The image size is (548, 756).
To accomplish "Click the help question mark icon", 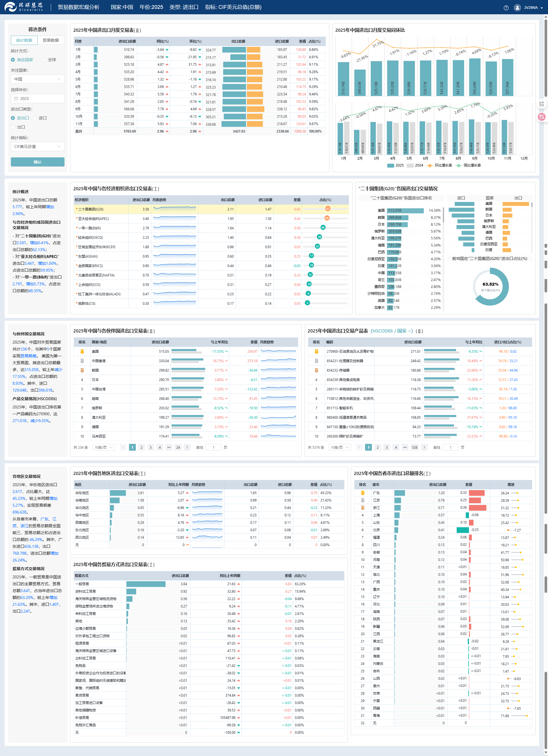I will click(x=506, y=8).
